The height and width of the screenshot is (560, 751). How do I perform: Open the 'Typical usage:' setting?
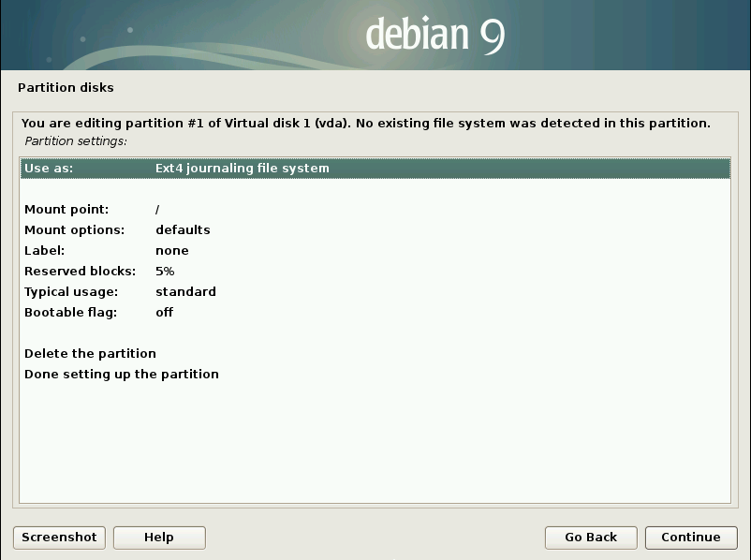click(73, 292)
